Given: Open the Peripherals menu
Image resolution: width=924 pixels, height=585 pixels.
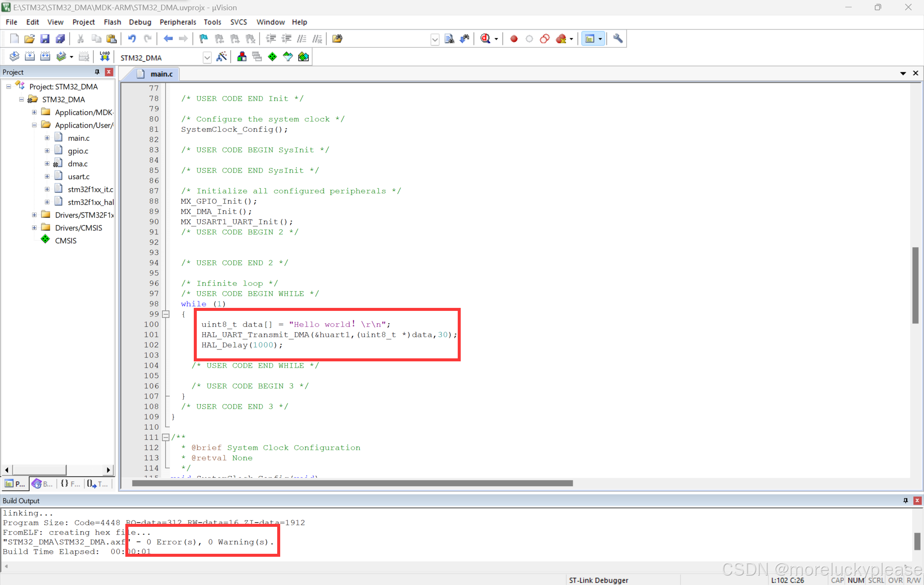Looking at the screenshot, I should coord(178,22).
